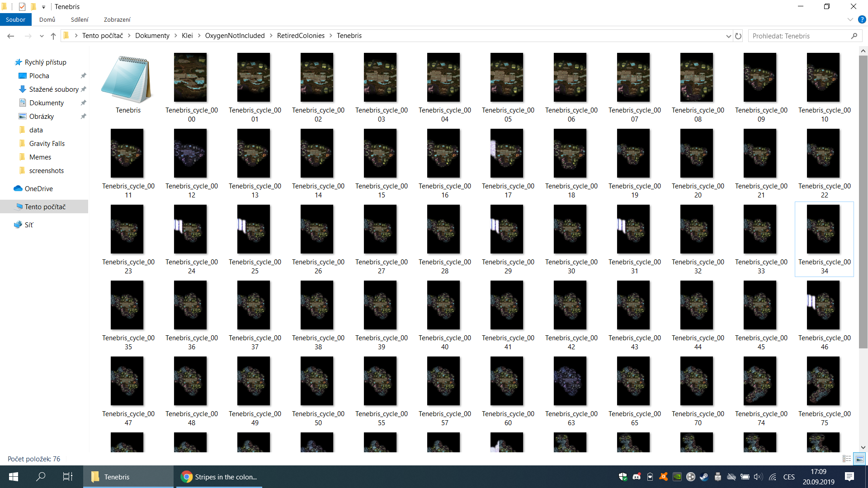Switch to details view layout icon
Viewport: 868px width, 488px height.
tap(847, 459)
